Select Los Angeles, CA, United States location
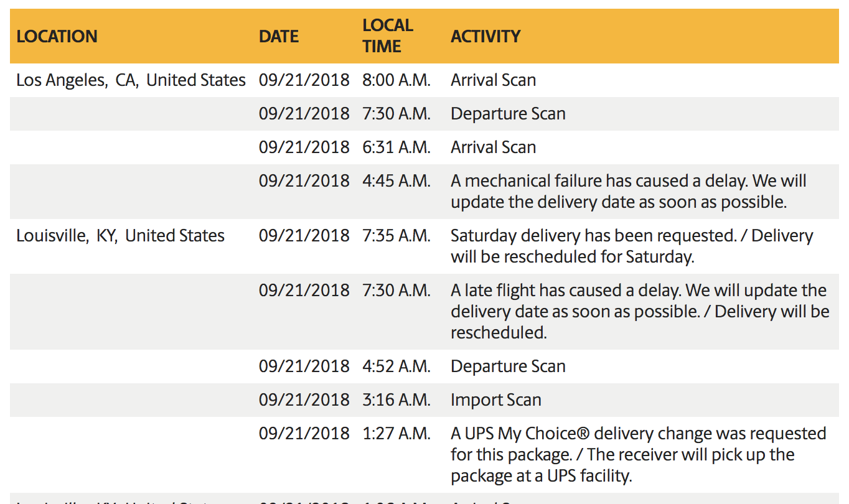This screenshot has width=849, height=504. tap(131, 80)
